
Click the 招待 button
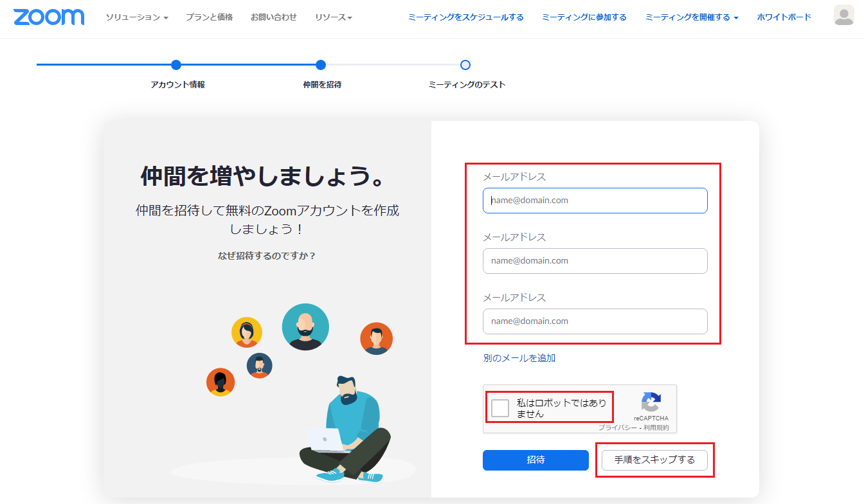pos(535,460)
